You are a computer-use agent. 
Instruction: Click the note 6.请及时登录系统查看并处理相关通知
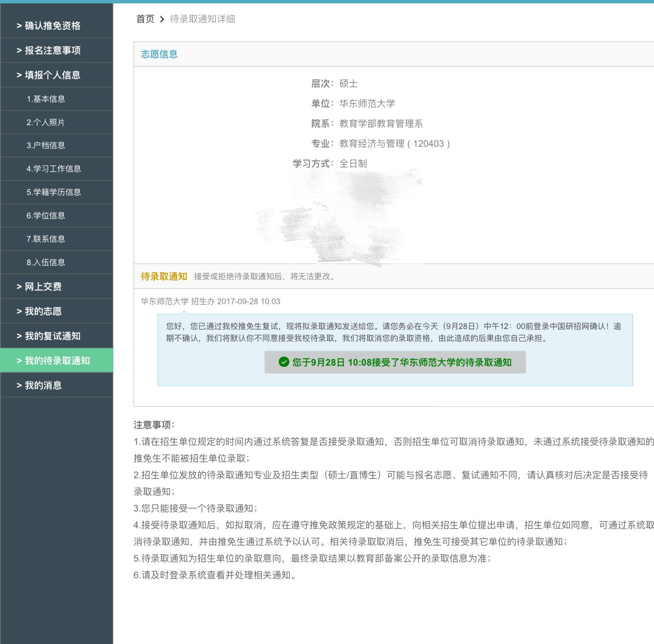pyautogui.click(x=215, y=575)
